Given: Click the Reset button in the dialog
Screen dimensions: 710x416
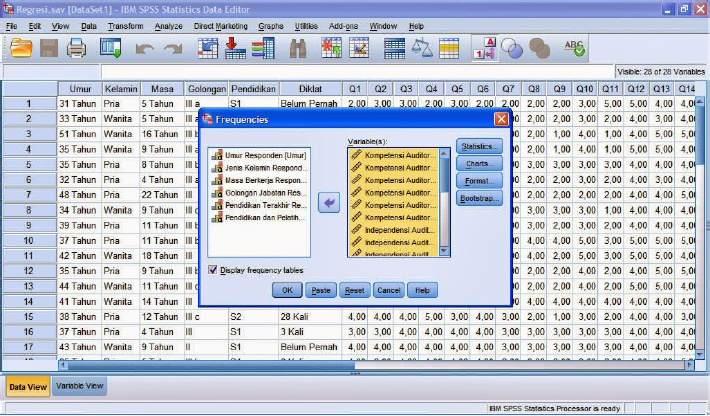Looking at the screenshot, I should pos(354,290).
